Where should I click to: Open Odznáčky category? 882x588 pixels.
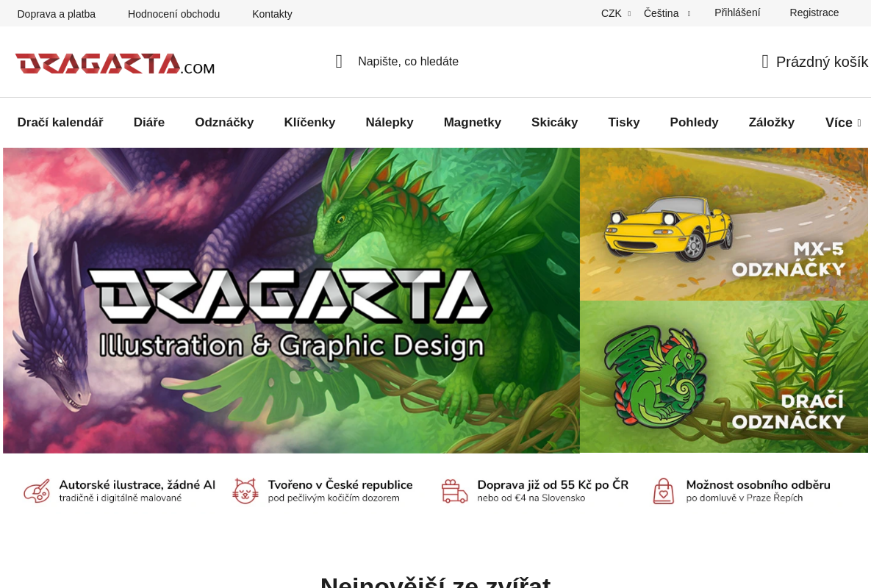(x=224, y=123)
